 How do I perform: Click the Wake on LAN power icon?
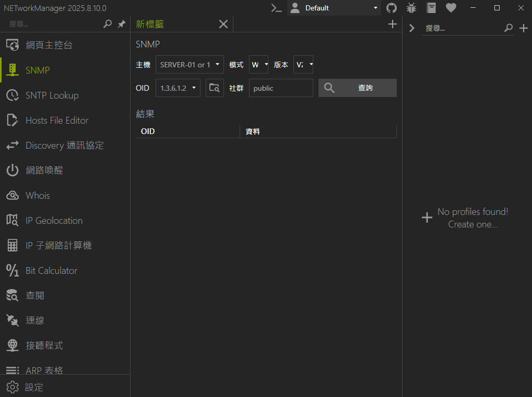pyautogui.click(x=13, y=170)
